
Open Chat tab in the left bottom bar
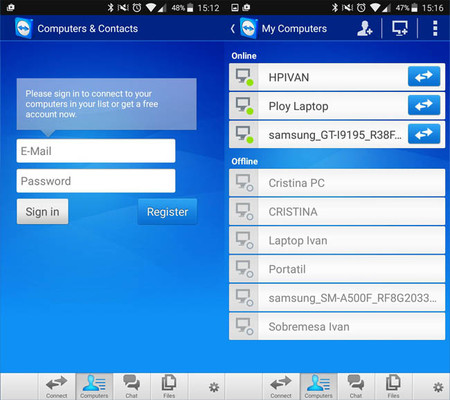pos(132,386)
